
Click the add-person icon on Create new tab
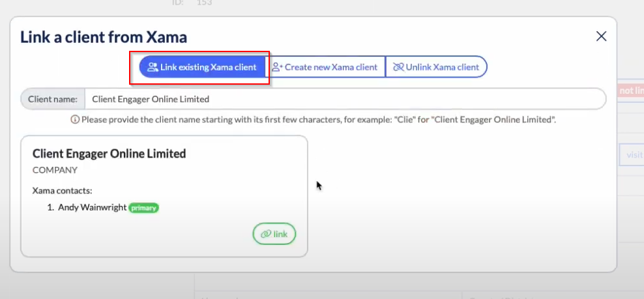[278, 67]
